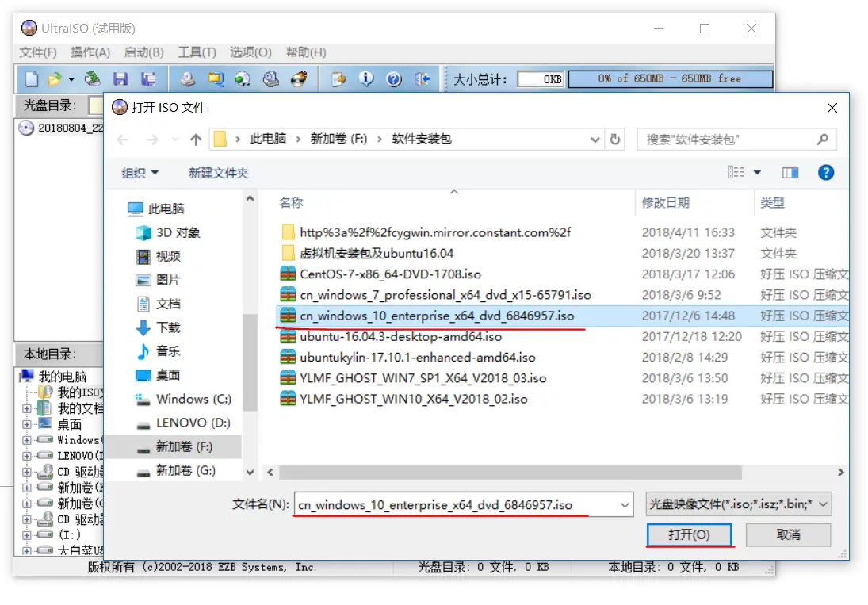Image resolution: width=868 pixels, height=605 pixels.
Task: Expand 我的文档 node in UltraISO local tree
Action: click(27, 408)
